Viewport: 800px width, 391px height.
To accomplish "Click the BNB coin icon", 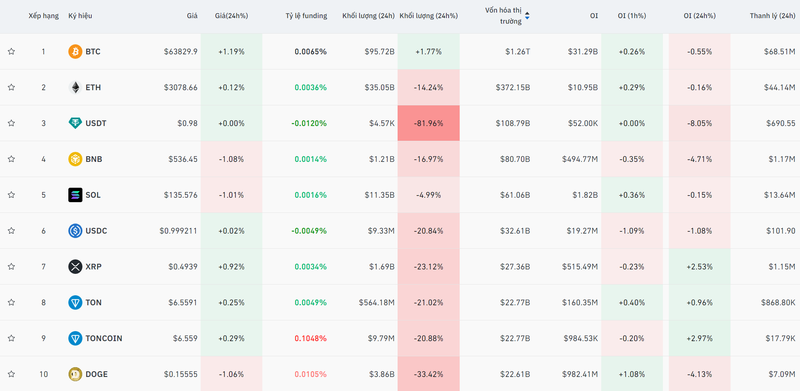I will coord(75,159).
